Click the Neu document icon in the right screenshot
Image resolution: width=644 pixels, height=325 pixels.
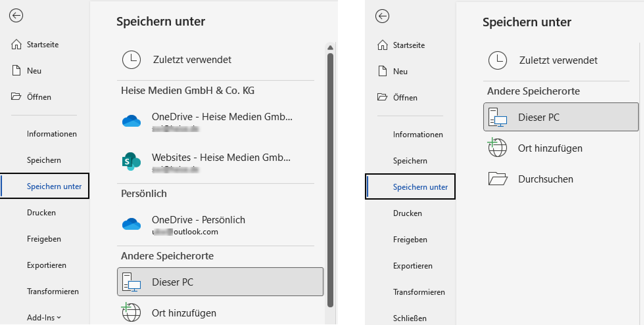point(382,71)
